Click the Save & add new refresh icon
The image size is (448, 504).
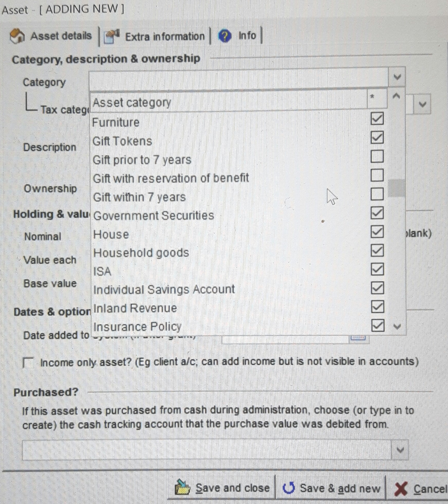click(289, 488)
